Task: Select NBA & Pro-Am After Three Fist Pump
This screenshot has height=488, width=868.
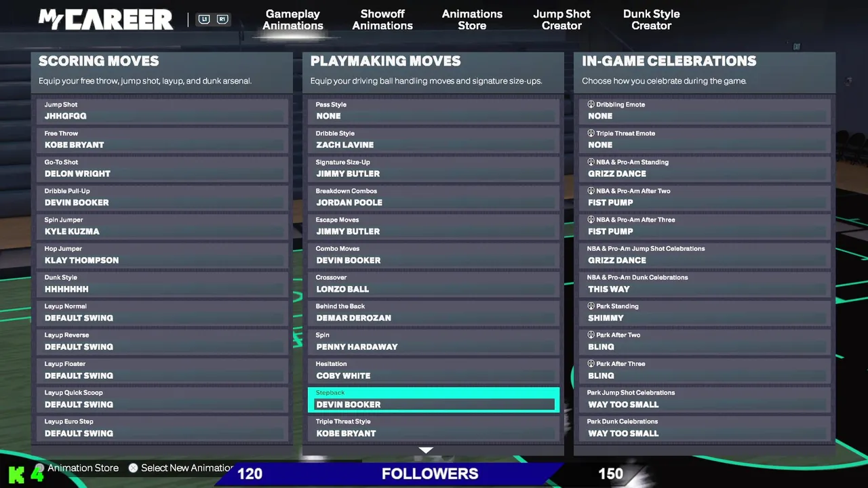Action: click(x=705, y=226)
